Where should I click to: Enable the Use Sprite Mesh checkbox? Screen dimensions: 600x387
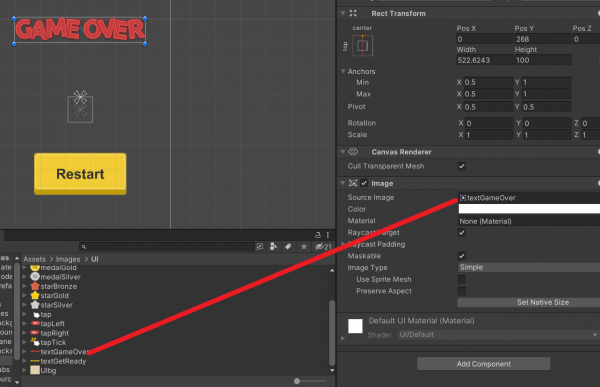tap(462, 279)
